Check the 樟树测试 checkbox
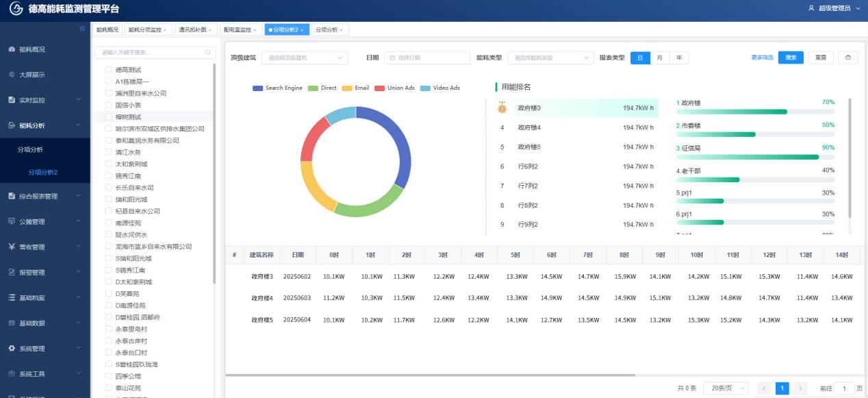The image size is (868, 398). [x=108, y=117]
